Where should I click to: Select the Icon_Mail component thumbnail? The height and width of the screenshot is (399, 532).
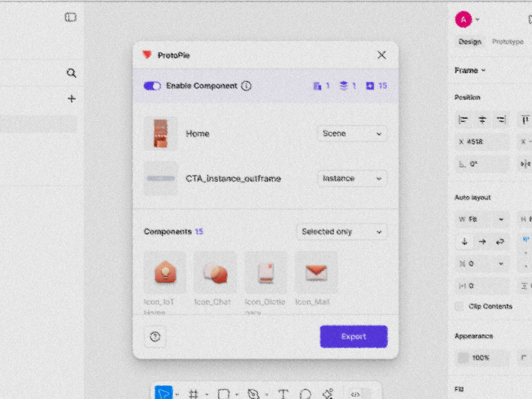pyautogui.click(x=316, y=272)
